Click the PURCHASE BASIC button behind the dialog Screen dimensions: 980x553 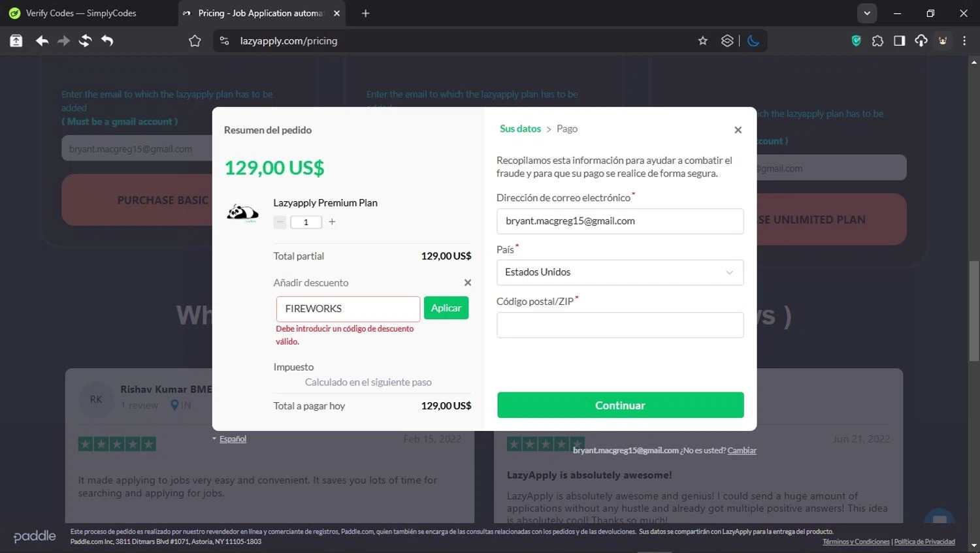137,200
